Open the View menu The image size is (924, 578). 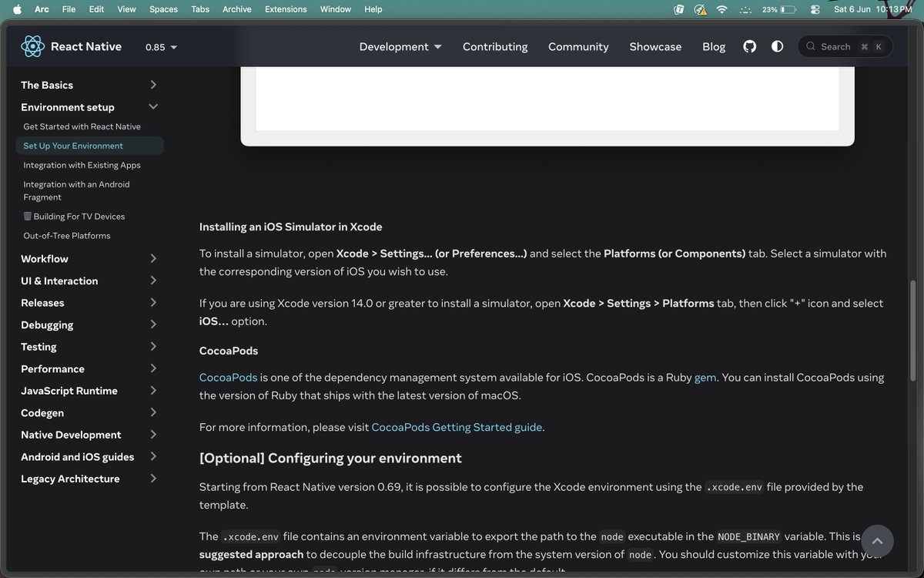(126, 9)
